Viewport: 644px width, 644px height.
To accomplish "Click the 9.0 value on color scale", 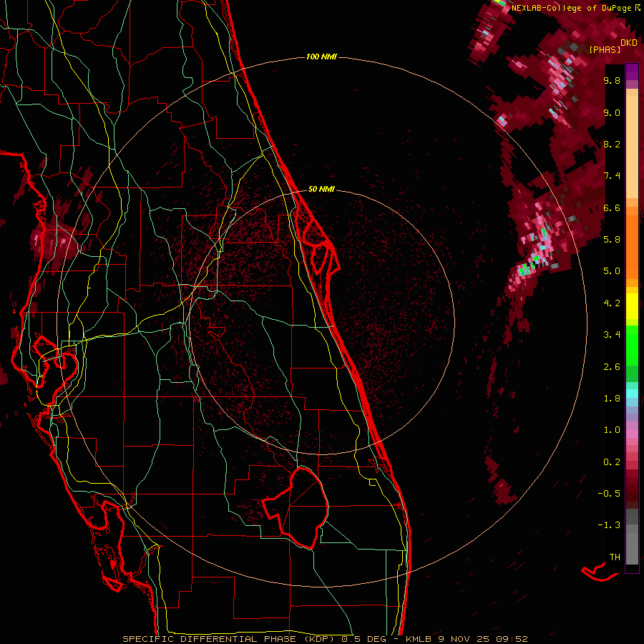I will tap(612, 112).
